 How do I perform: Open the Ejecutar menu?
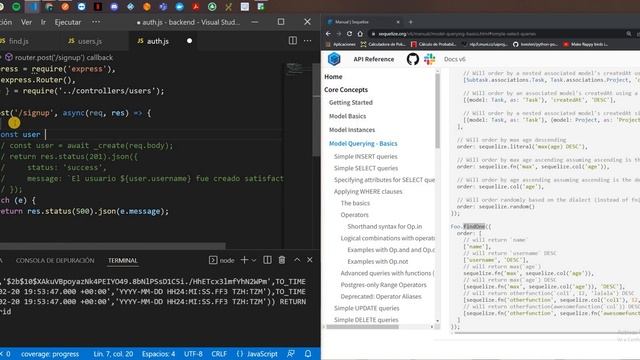click(68, 22)
